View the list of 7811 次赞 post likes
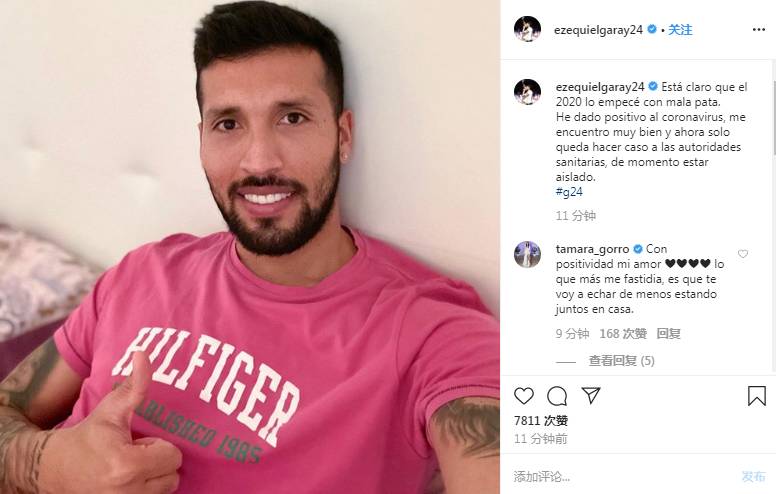Image resolution: width=776 pixels, height=494 pixels. click(x=541, y=421)
